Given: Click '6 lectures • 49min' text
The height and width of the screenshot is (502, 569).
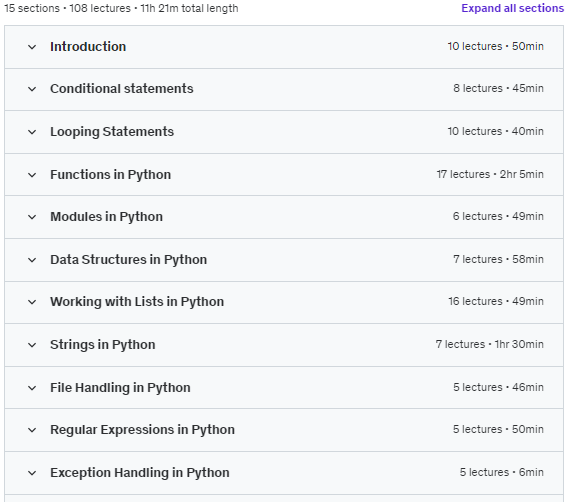Looking at the screenshot, I should coord(498,216).
